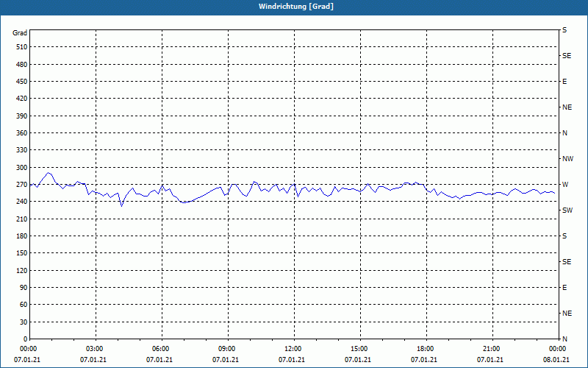This screenshot has width=588, height=368.
Task: Click the S compass label beside 180 gridline
Action: pyautogui.click(x=564, y=236)
